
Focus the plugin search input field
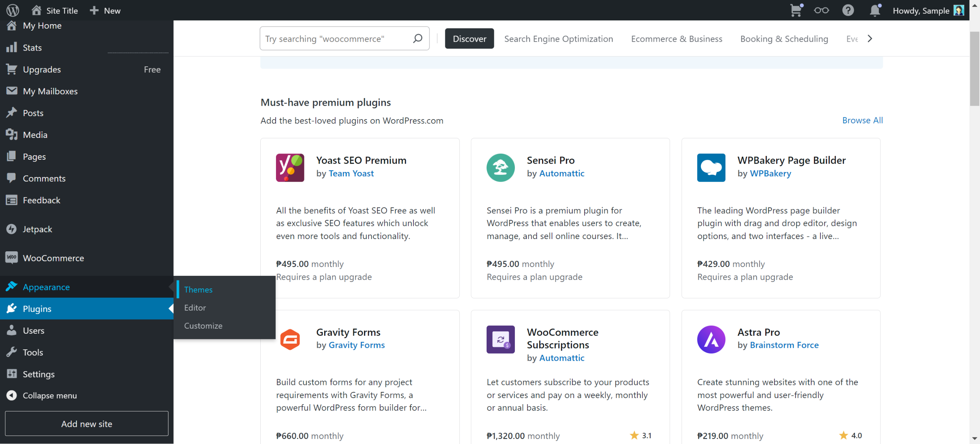click(x=337, y=39)
